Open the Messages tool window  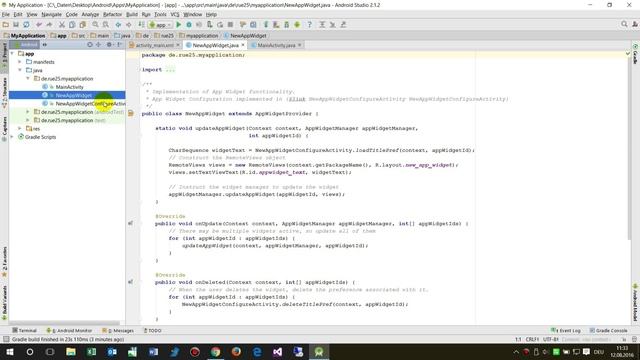click(x=118, y=330)
